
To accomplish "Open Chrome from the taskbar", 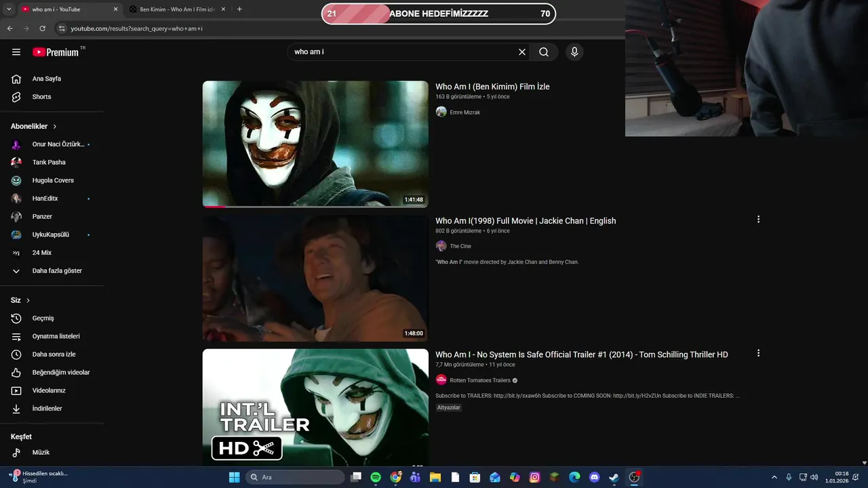I will click(395, 477).
